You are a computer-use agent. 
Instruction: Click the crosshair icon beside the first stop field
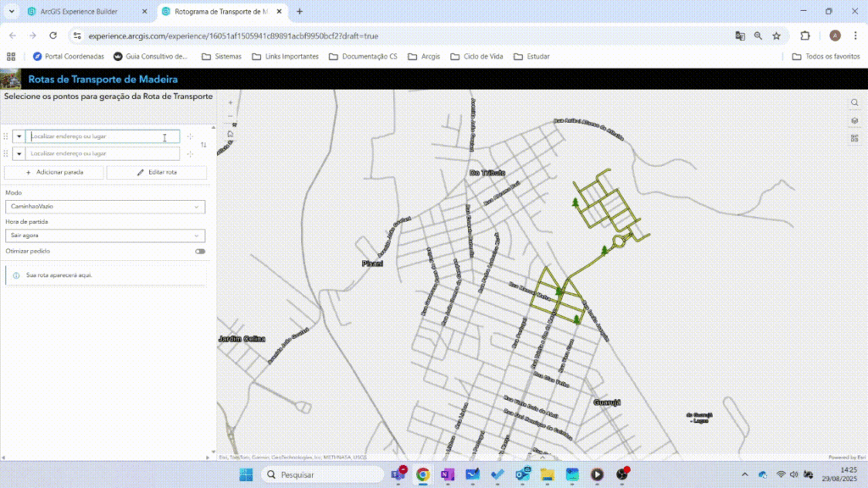[190, 136]
